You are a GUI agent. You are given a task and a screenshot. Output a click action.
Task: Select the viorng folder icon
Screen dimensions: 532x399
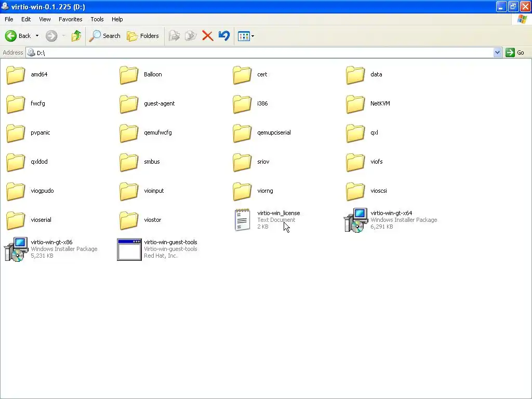(242, 191)
